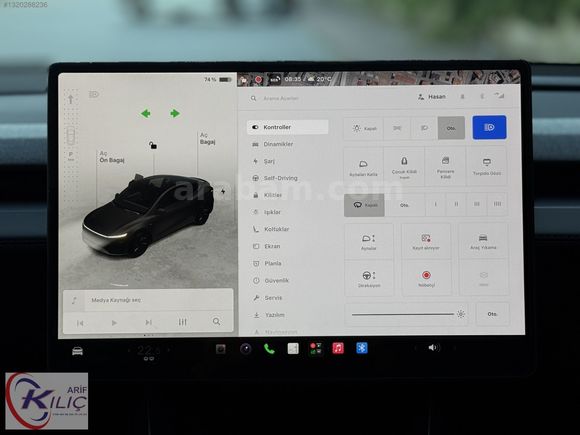Skip to next track
Image resolution: width=580 pixels, height=435 pixels.
(148, 323)
